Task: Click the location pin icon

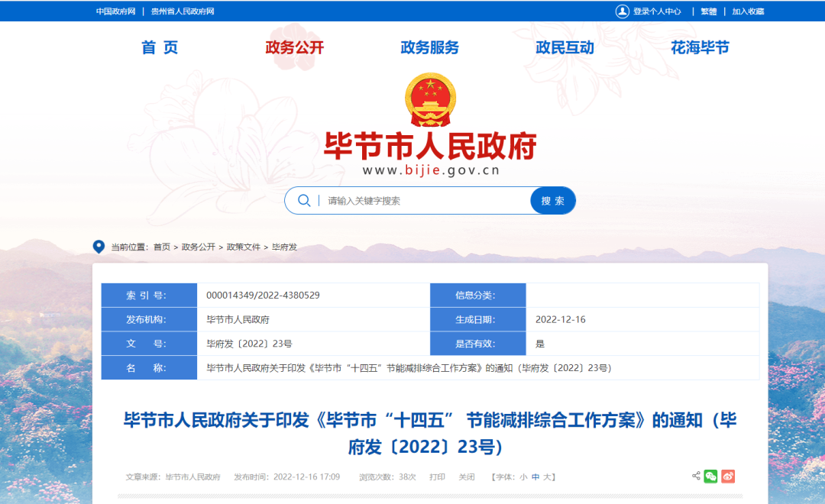Action: point(99,247)
